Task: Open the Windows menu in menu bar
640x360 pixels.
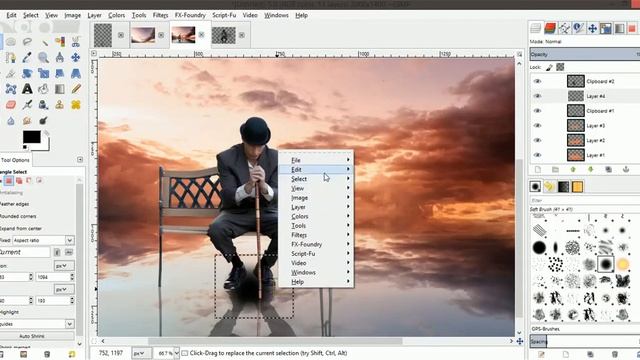Action: [276, 15]
